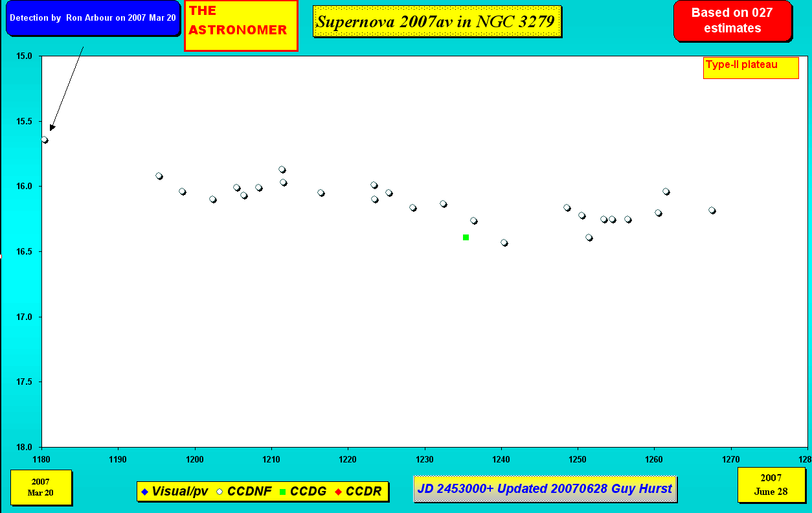Select the green CCDG square data point
The width and height of the screenshot is (812, 513).
466,238
